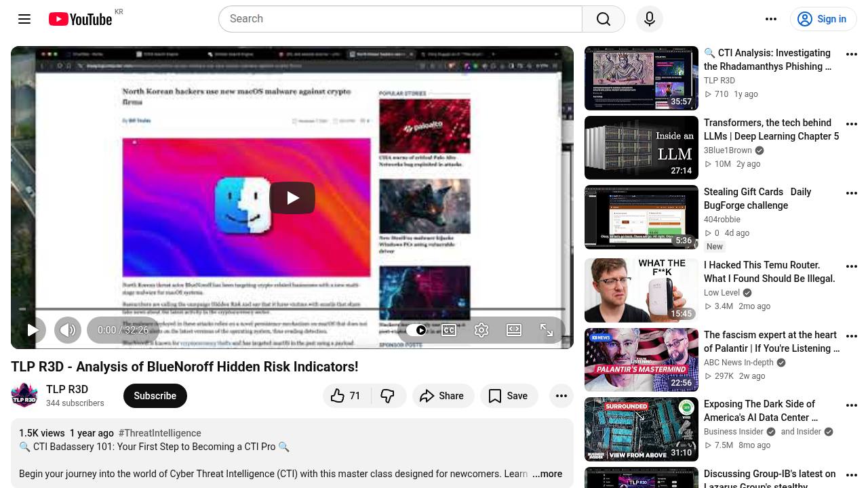Play the video with center play button

(292, 197)
